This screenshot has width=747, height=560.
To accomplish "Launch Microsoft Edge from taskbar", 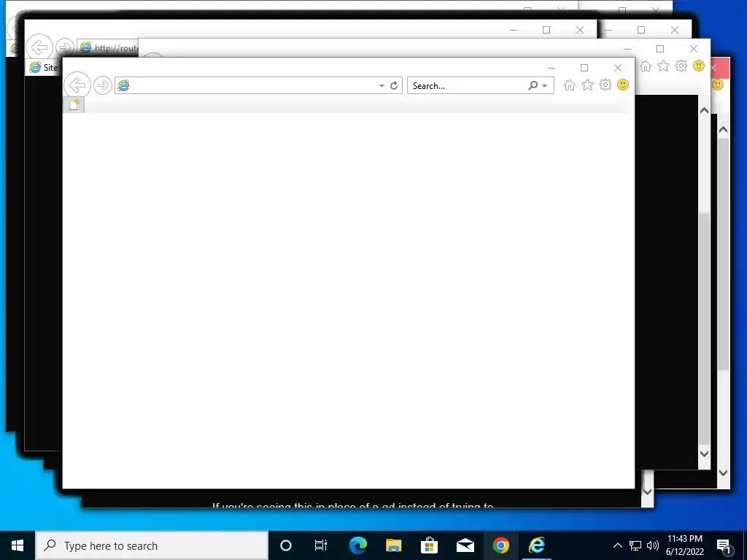I will 357,545.
